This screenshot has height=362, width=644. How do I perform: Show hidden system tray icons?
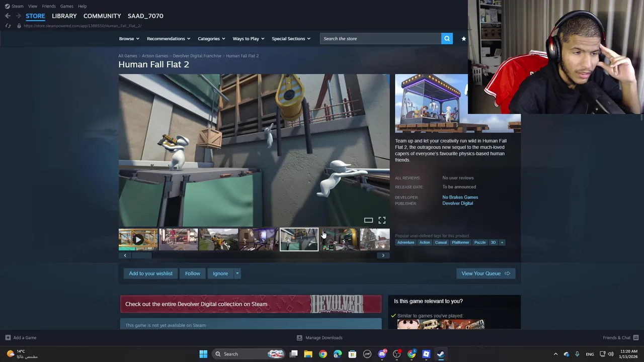[x=555, y=354]
